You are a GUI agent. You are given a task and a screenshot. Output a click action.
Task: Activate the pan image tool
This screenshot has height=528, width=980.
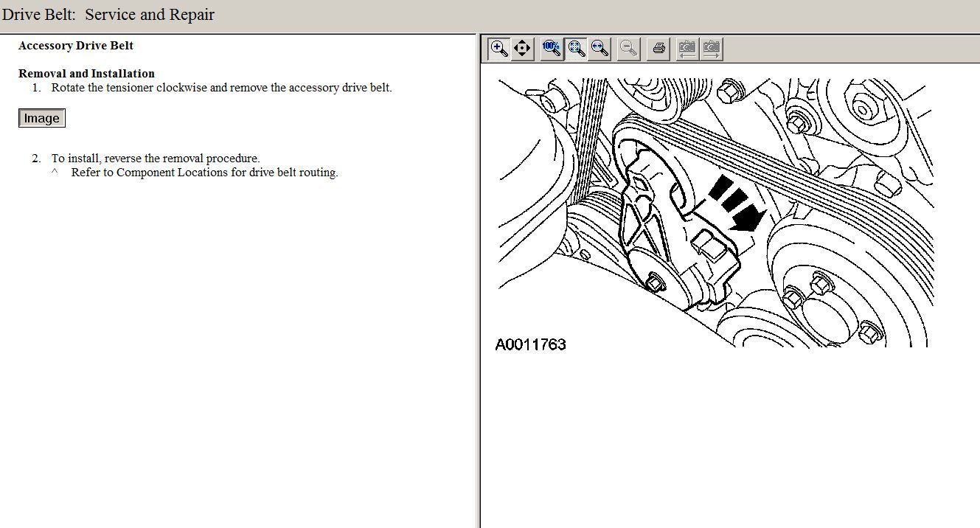(522, 49)
